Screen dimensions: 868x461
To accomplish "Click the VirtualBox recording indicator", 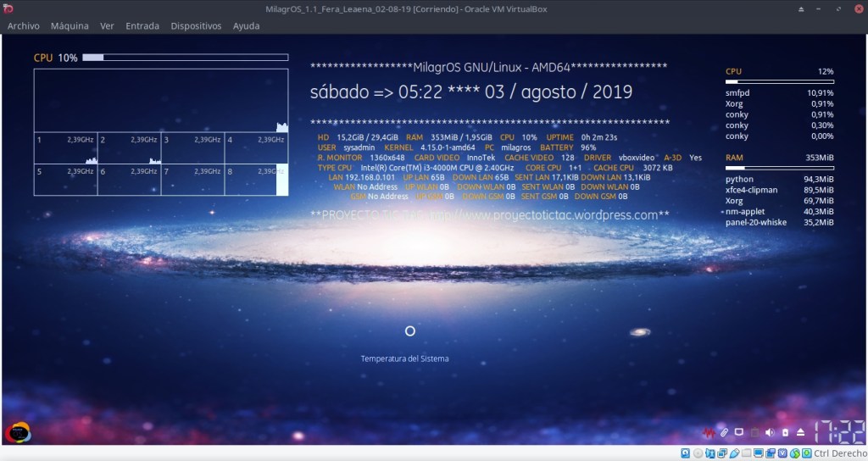I will coord(770,453).
